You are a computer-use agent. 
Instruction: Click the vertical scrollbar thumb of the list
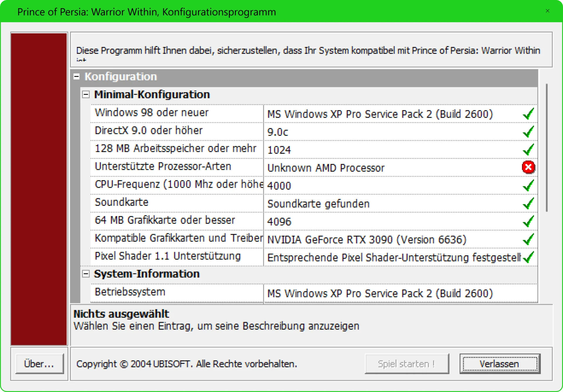coord(547,147)
